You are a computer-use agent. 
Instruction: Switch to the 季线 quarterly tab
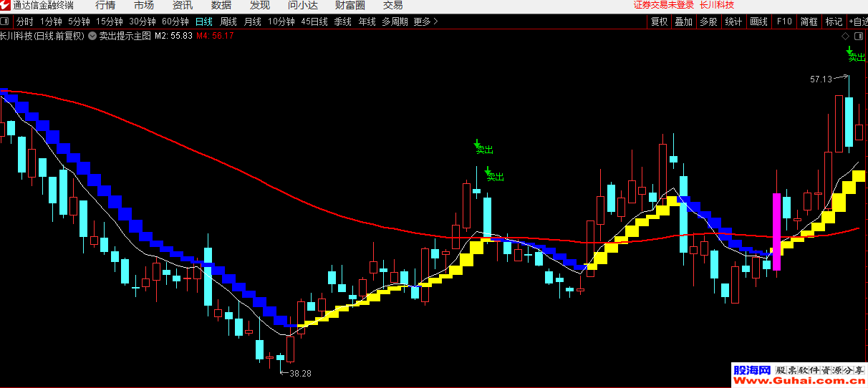coord(343,21)
